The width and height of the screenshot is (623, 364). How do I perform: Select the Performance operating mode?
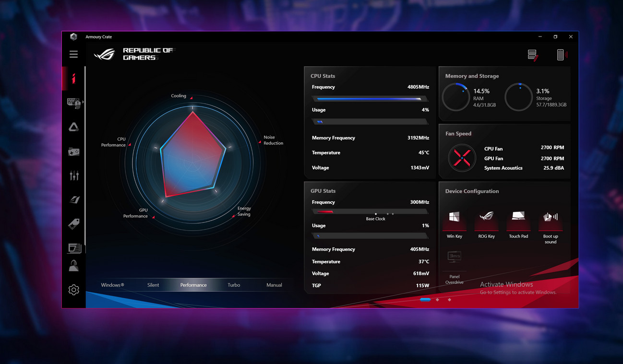pyautogui.click(x=193, y=285)
